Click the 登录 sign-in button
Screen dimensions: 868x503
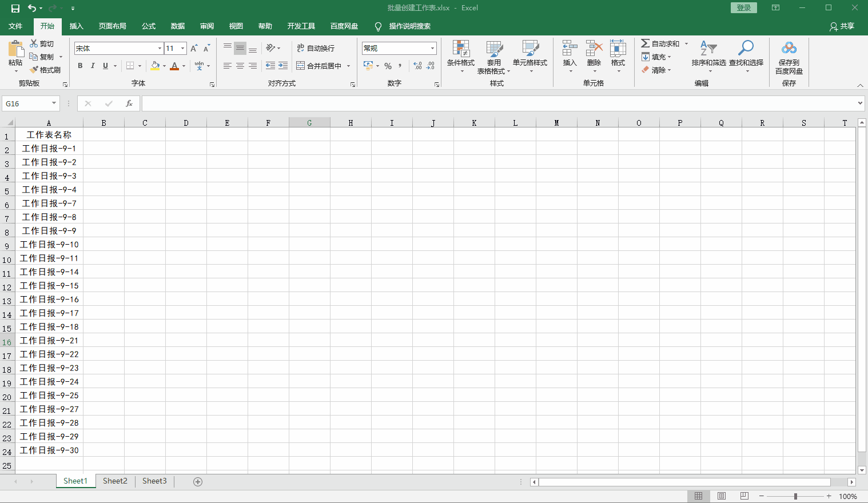[x=743, y=8]
